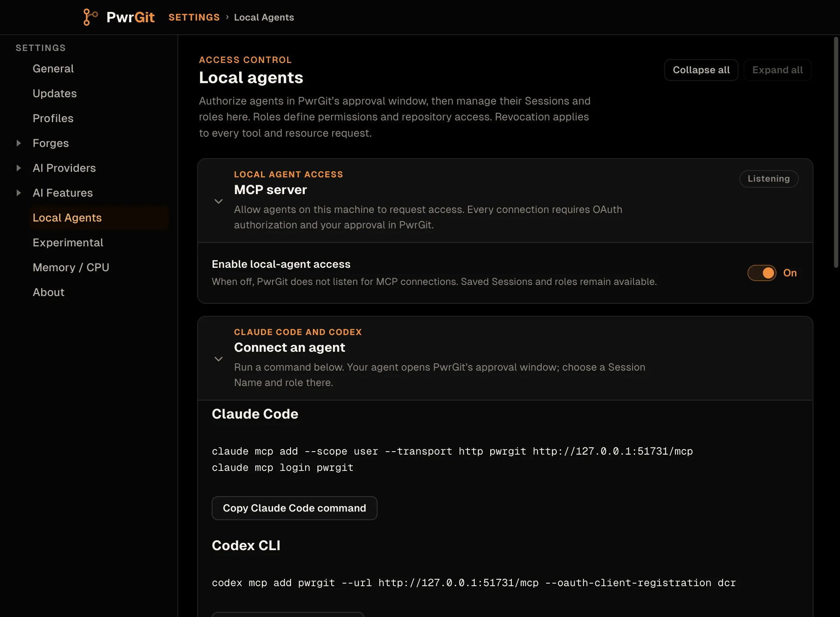Copy Claude Code command

(x=294, y=508)
